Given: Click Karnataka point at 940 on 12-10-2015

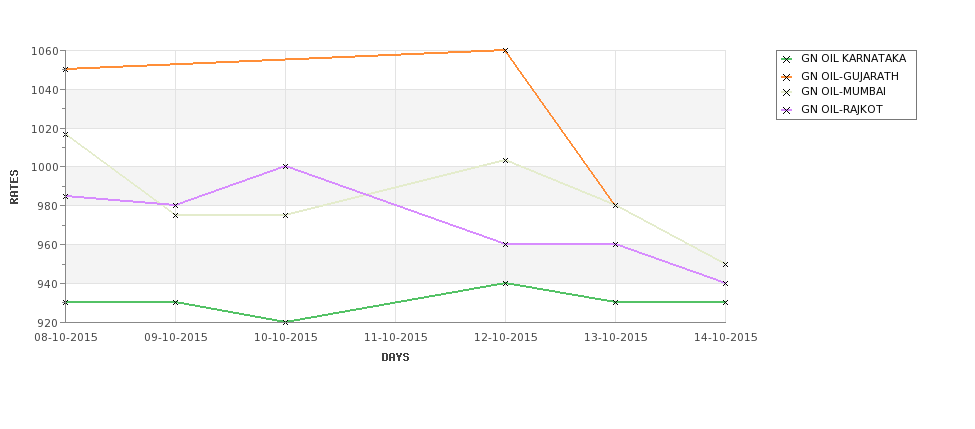Looking at the screenshot, I should (x=505, y=283).
